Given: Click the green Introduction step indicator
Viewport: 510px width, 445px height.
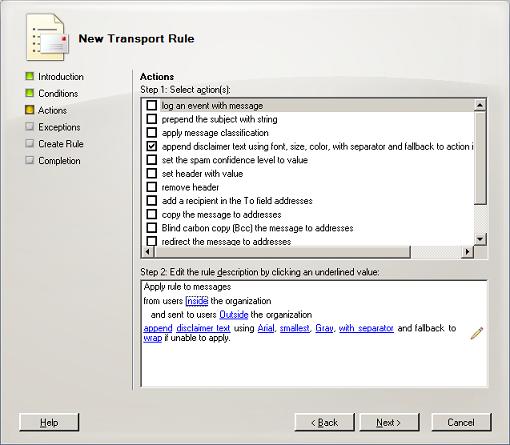Looking at the screenshot, I should tap(30, 76).
